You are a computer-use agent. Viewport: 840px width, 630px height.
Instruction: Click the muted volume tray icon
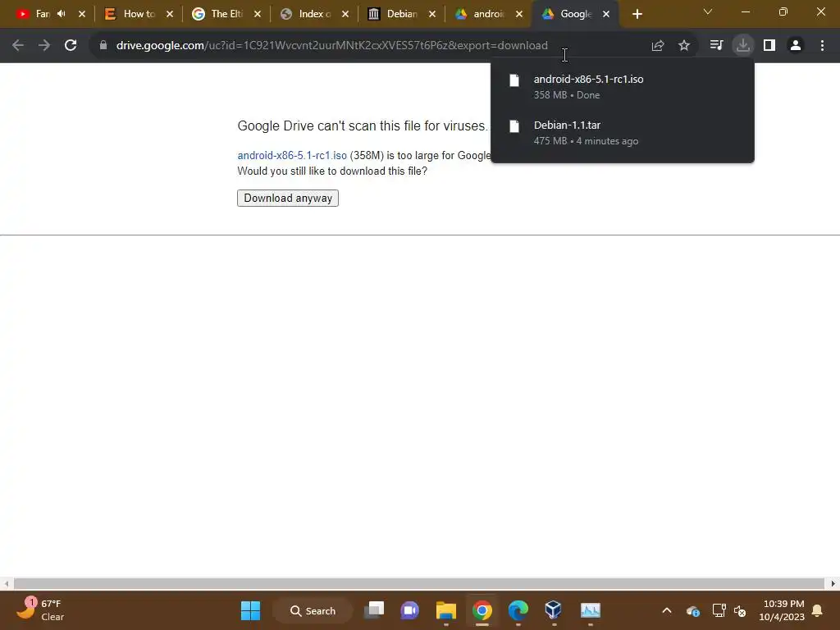pos(741,610)
